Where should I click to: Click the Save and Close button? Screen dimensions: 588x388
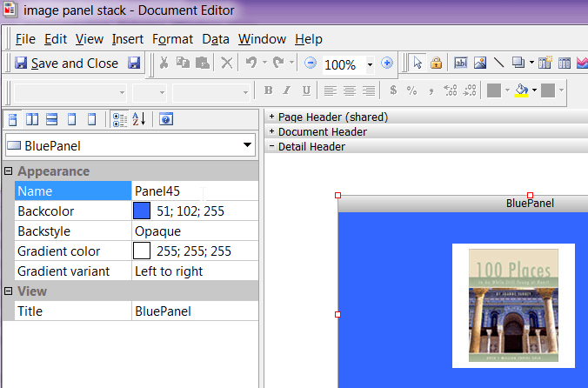(x=66, y=64)
